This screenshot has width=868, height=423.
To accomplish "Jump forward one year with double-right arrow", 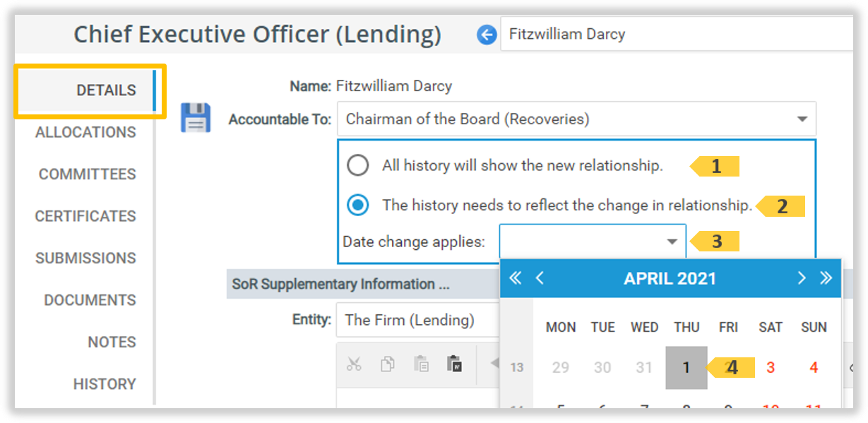I will [x=826, y=278].
